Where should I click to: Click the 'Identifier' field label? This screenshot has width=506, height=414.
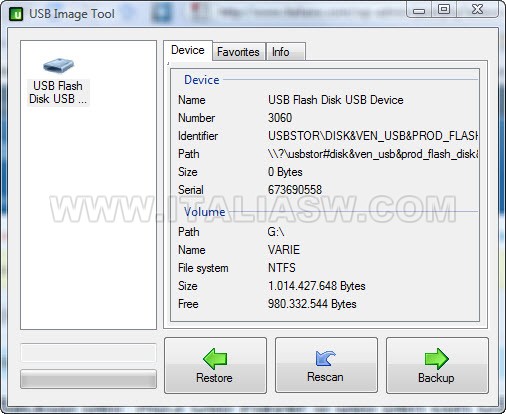pyautogui.click(x=198, y=136)
